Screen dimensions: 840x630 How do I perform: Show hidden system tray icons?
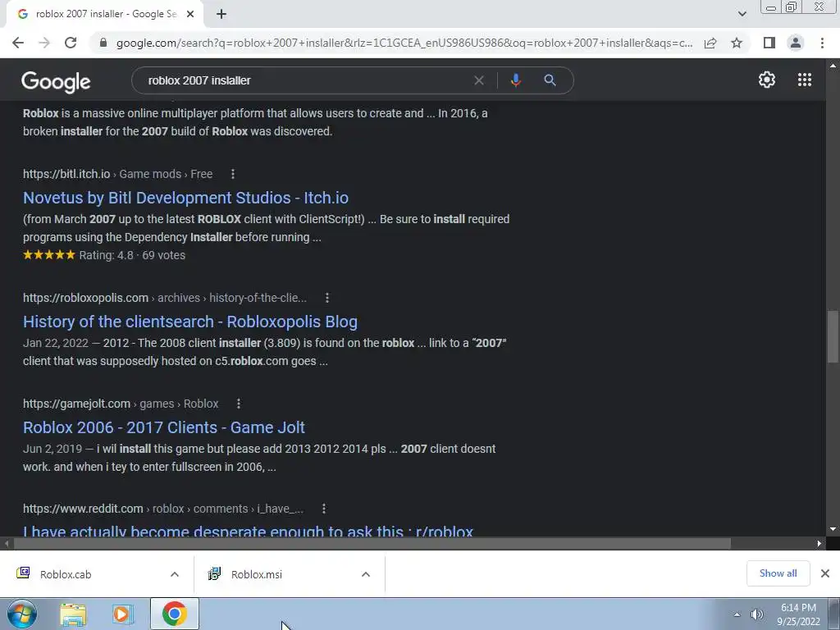coord(737,614)
